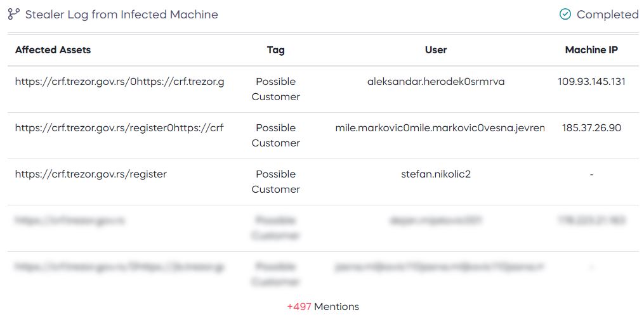Click the user stefan.nikolic2

click(436, 174)
